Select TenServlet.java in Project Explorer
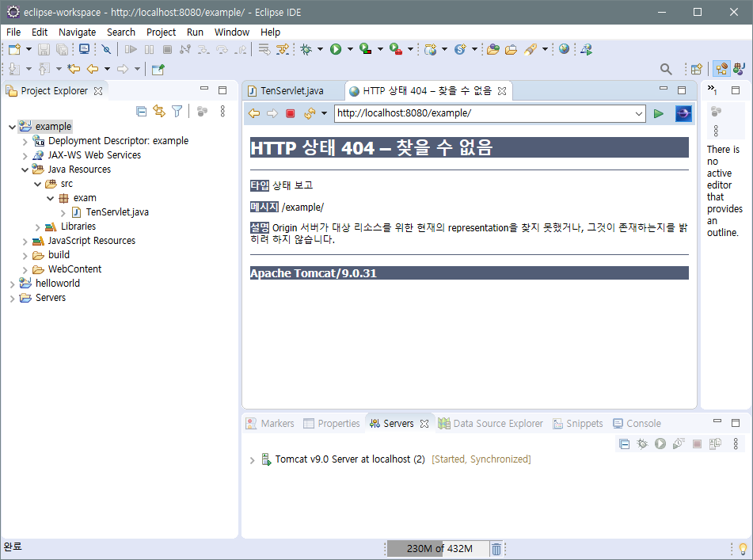The image size is (753, 560). (x=117, y=212)
